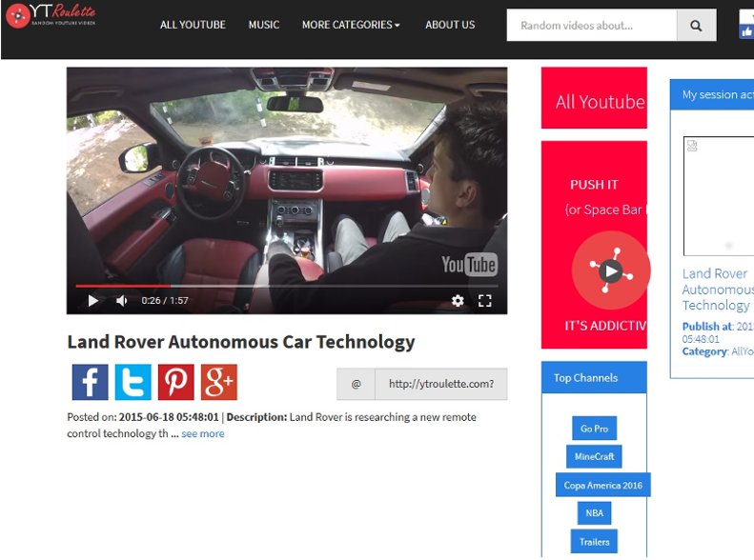The height and width of the screenshot is (560, 754).
Task: Open the Trailers channel
Action: 595,542
